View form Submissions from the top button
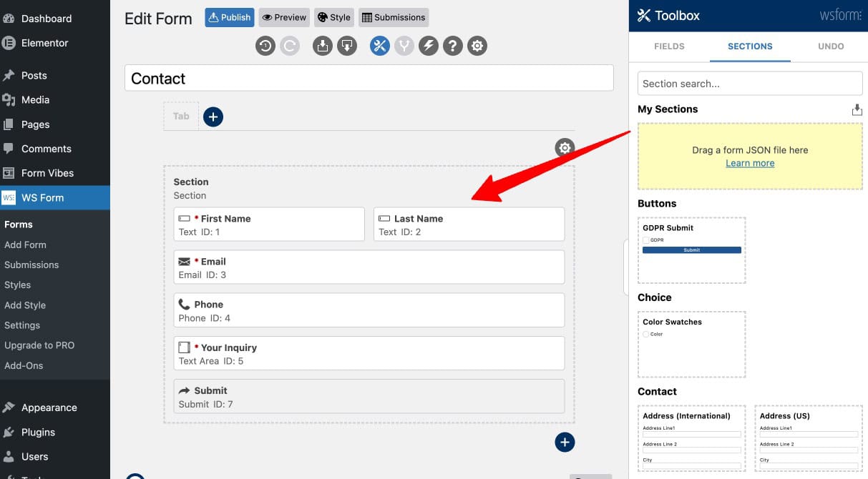 tap(393, 17)
